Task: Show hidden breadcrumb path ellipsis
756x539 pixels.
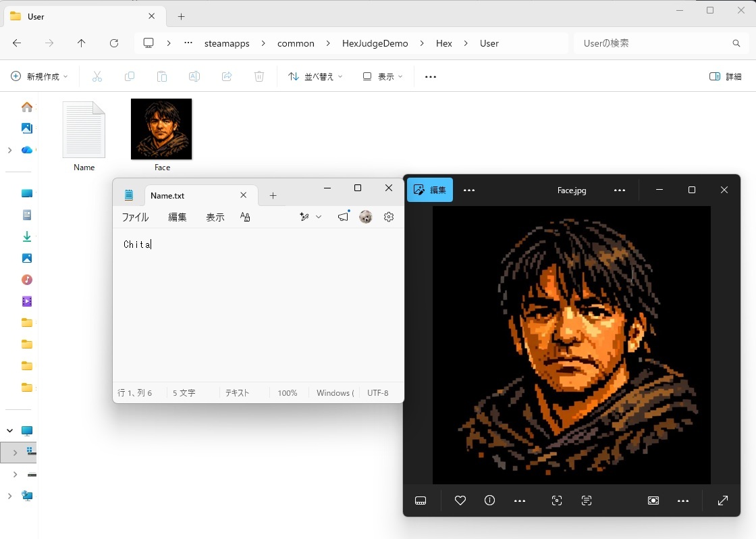Action: click(188, 43)
